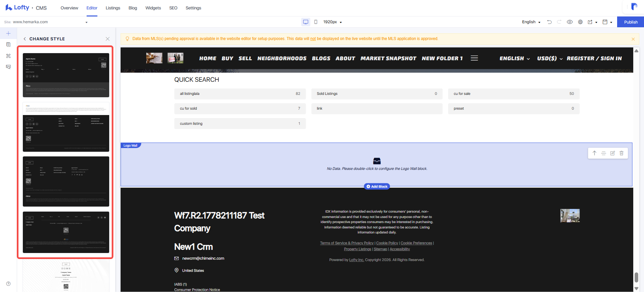Open the Add block plus sidebar icon
The width and height of the screenshot is (644, 292).
[8, 33]
